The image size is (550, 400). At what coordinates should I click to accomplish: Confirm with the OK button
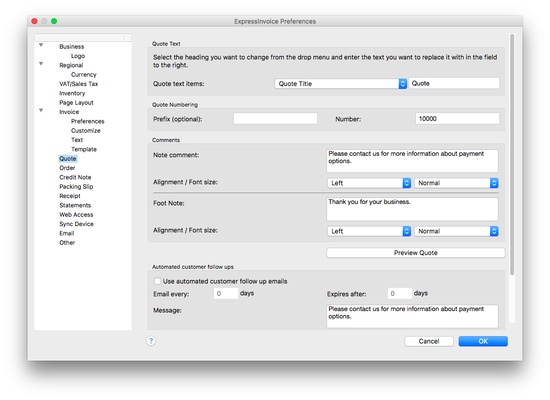483,341
